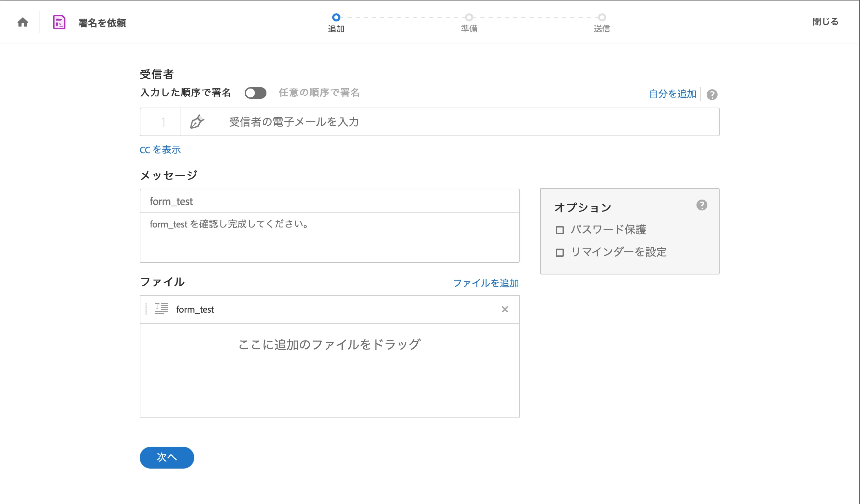860x504 pixels.
Task: Click the purple request-signature document icon
Action: 59,22
